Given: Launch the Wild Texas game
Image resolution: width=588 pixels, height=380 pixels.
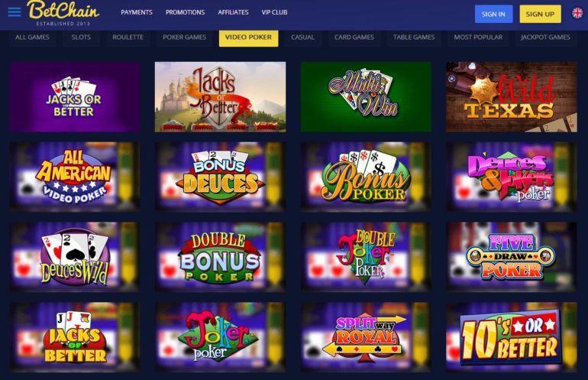Looking at the screenshot, I should pyautogui.click(x=512, y=97).
